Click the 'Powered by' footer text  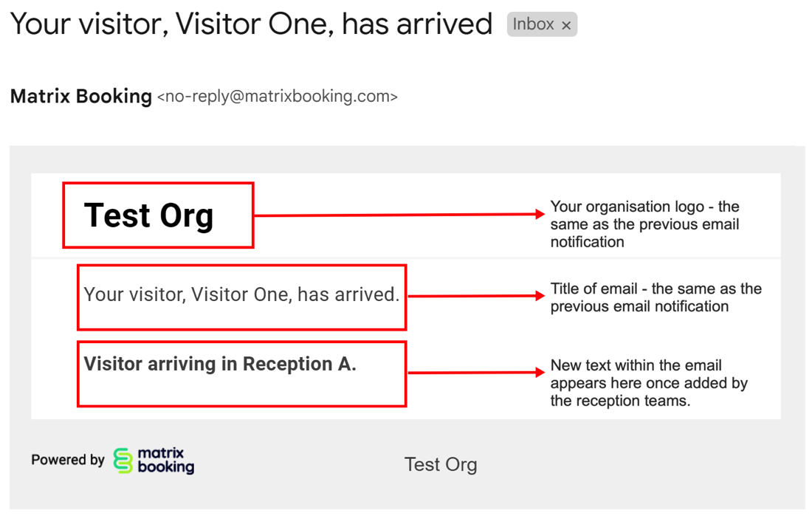[68, 460]
